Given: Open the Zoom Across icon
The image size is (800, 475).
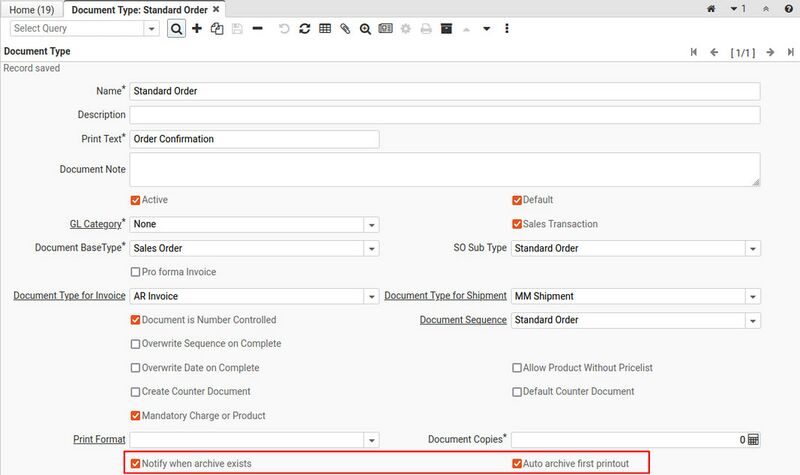Looking at the screenshot, I should (365, 29).
